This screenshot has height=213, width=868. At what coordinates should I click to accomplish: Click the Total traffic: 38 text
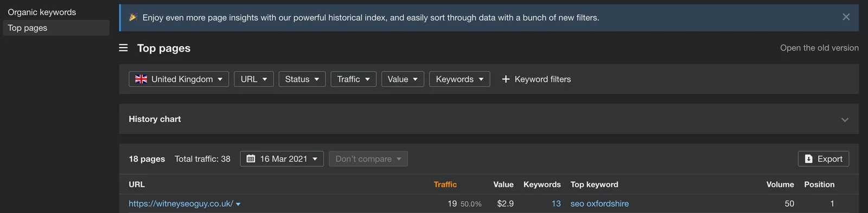click(x=202, y=159)
